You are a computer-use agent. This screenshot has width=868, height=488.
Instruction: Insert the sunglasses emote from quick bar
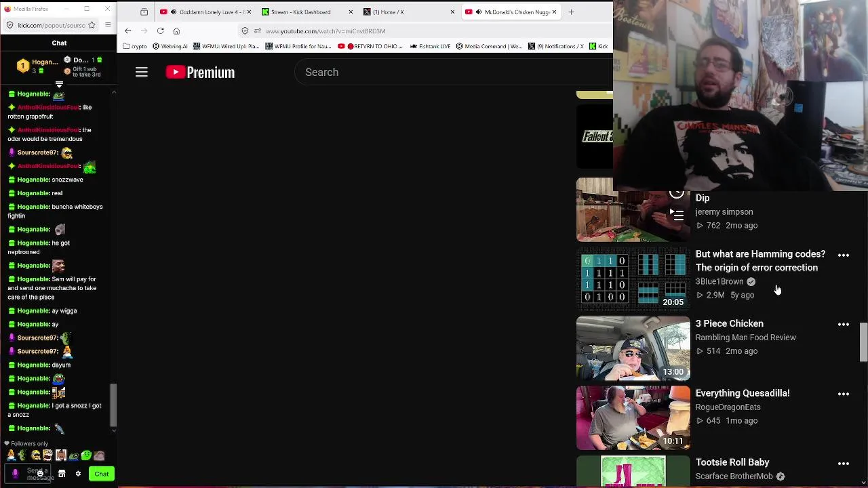(x=36, y=455)
